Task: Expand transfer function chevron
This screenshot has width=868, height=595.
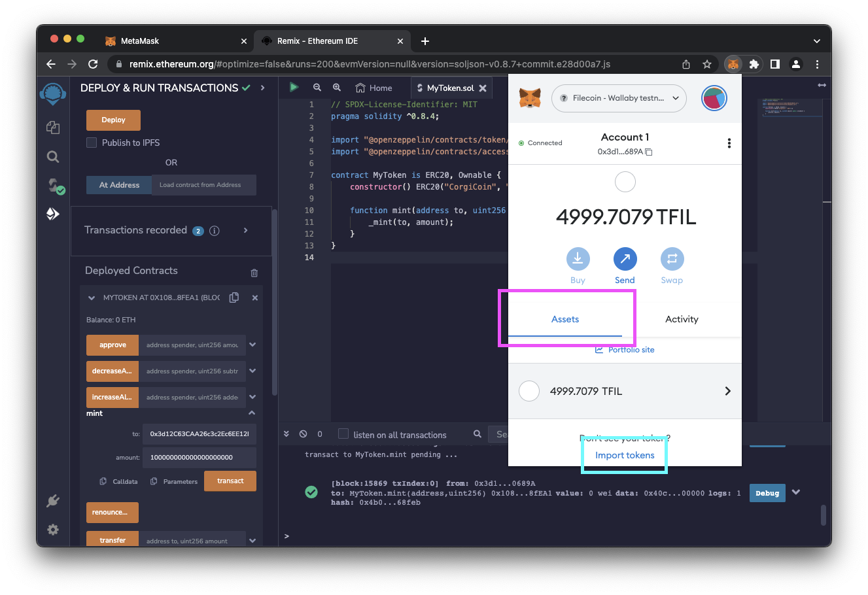Action: coord(252,540)
